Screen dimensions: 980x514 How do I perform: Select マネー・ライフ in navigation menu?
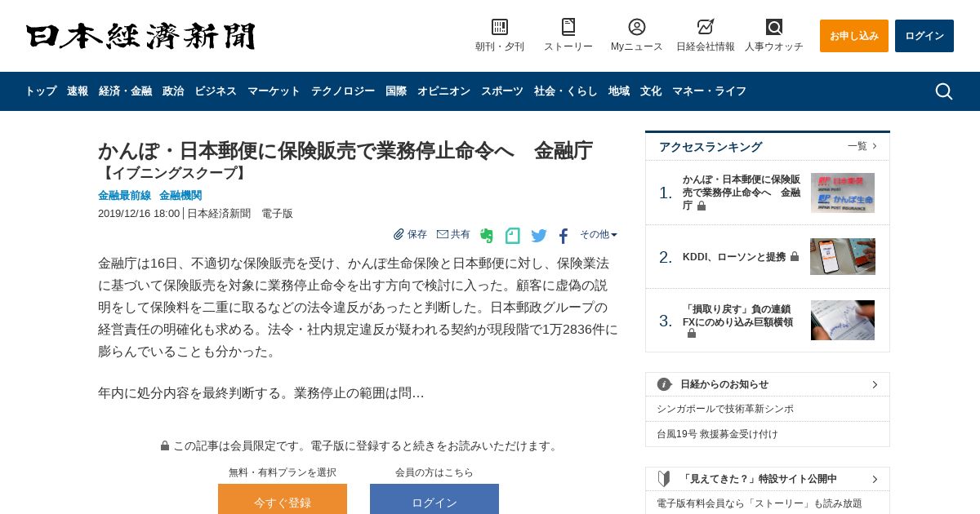click(709, 91)
